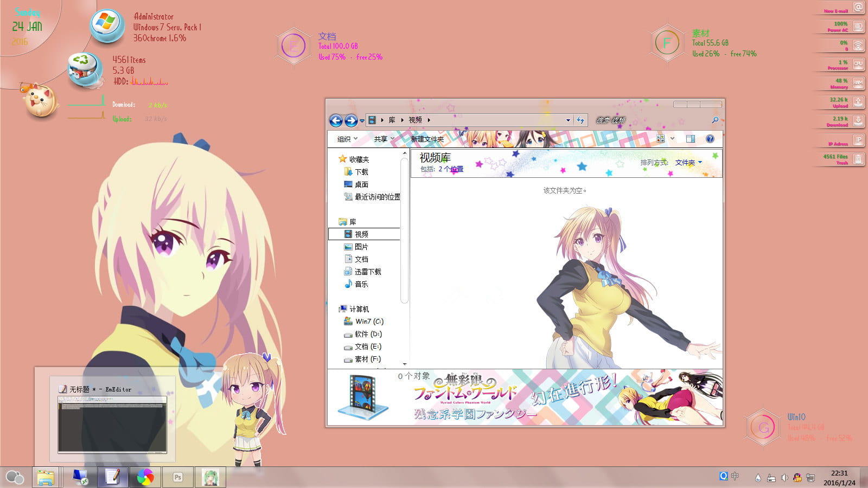Toggle the icon view mode button
This screenshot has height=488, width=868.
point(661,139)
